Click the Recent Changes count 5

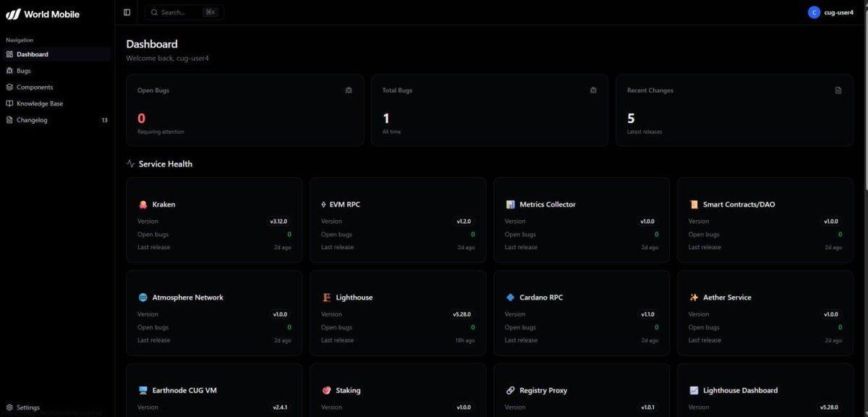point(631,118)
